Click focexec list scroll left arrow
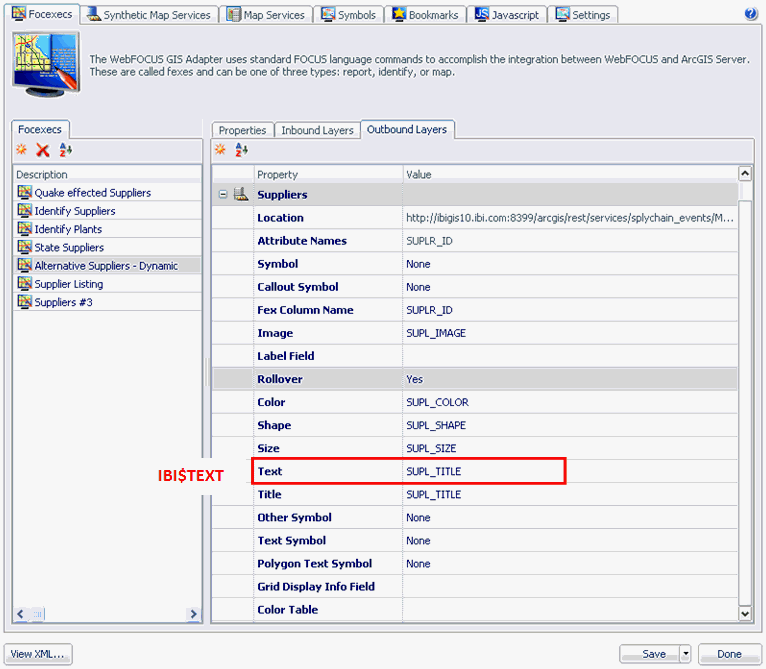The width and height of the screenshot is (766, 669). coord(20,614)
